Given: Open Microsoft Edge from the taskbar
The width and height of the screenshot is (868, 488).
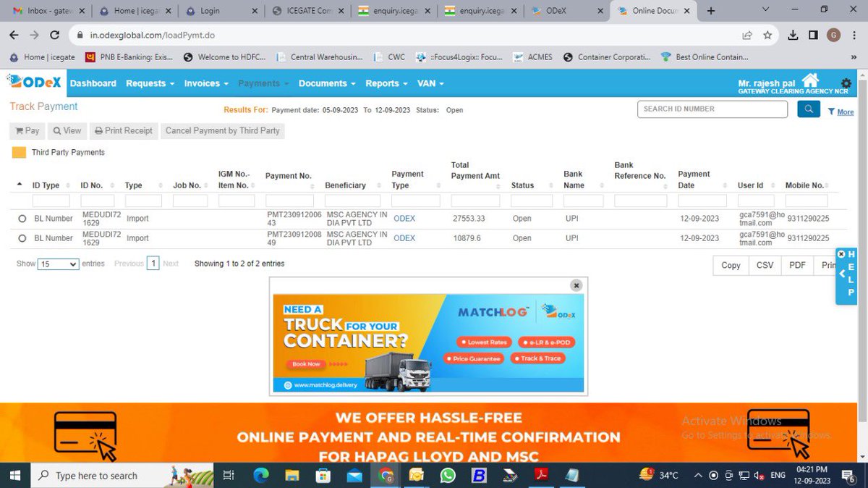Looking at the screenshot, I should [260, 475].
